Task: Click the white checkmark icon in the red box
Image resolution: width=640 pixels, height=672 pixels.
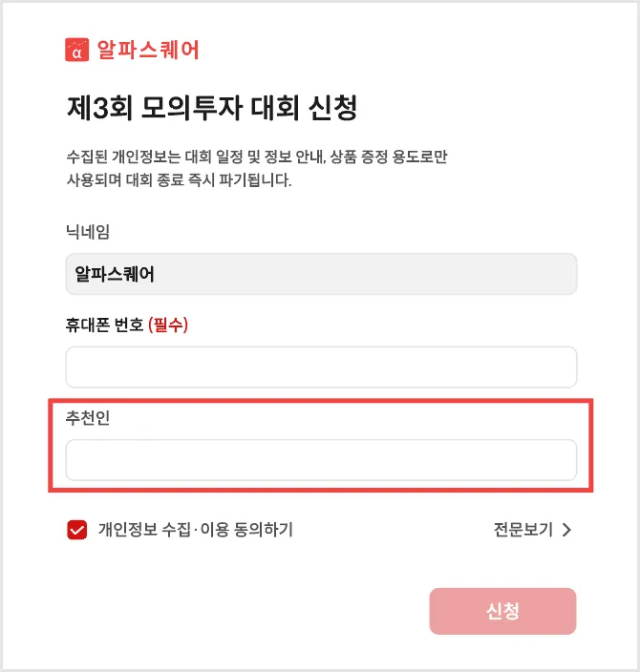Action: point(77,530)
